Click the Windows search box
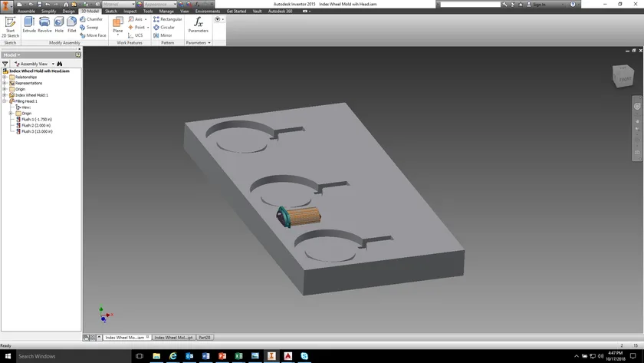Viewport: 644px width, 363px height. (74, 356)
